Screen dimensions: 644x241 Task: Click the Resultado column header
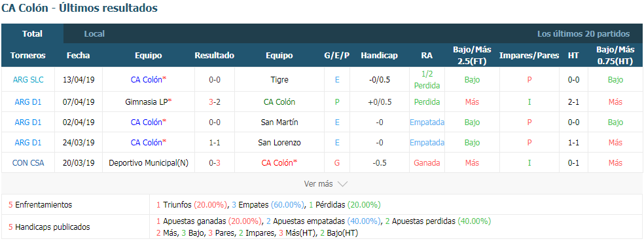tap(215, 56)
